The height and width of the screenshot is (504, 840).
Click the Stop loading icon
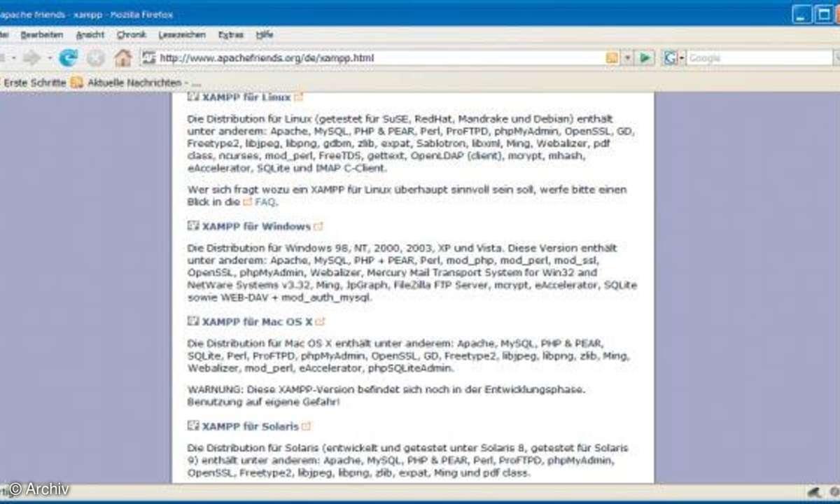[96, 58]
